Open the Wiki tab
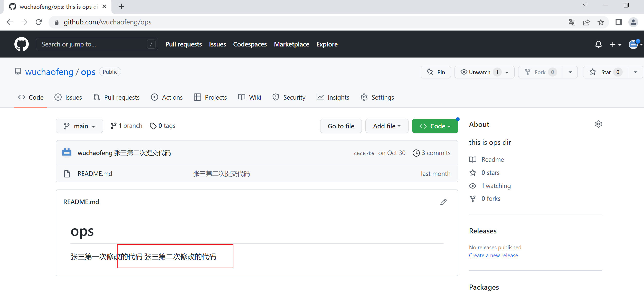Image resolution: width=644 pixels, height=293 pixels. [x=250, y=97]
